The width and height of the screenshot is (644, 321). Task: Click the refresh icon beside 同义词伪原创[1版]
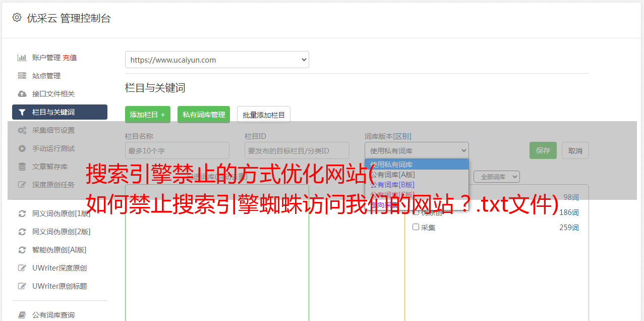22,213
